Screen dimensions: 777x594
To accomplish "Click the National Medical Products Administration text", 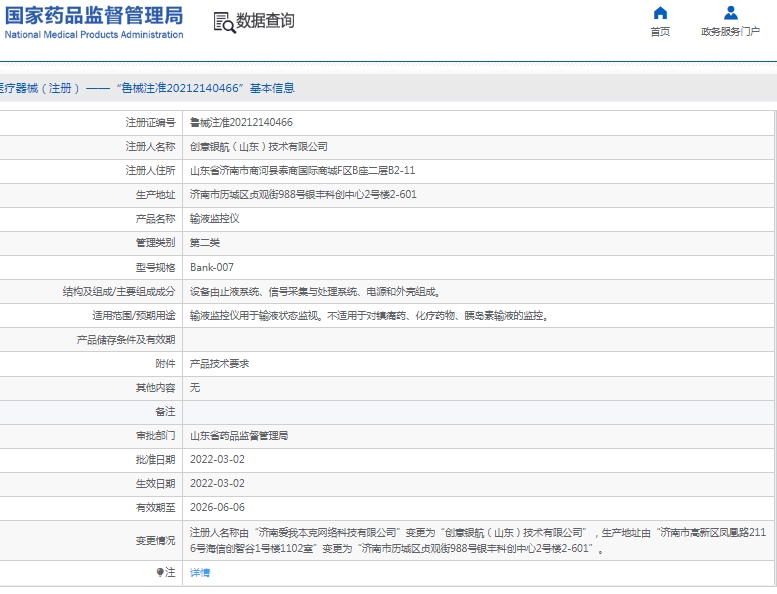I will pyautogui.click(x=94, y=35).
